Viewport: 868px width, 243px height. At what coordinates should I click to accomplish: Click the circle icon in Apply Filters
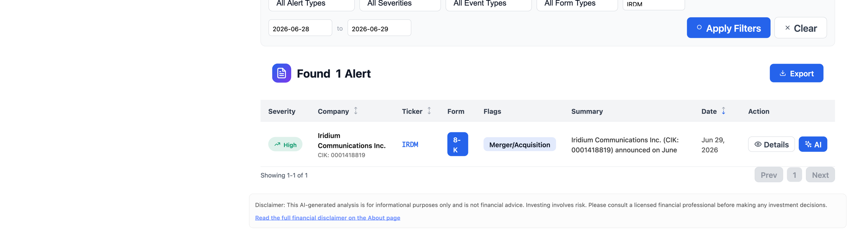[x=699, y=27]
